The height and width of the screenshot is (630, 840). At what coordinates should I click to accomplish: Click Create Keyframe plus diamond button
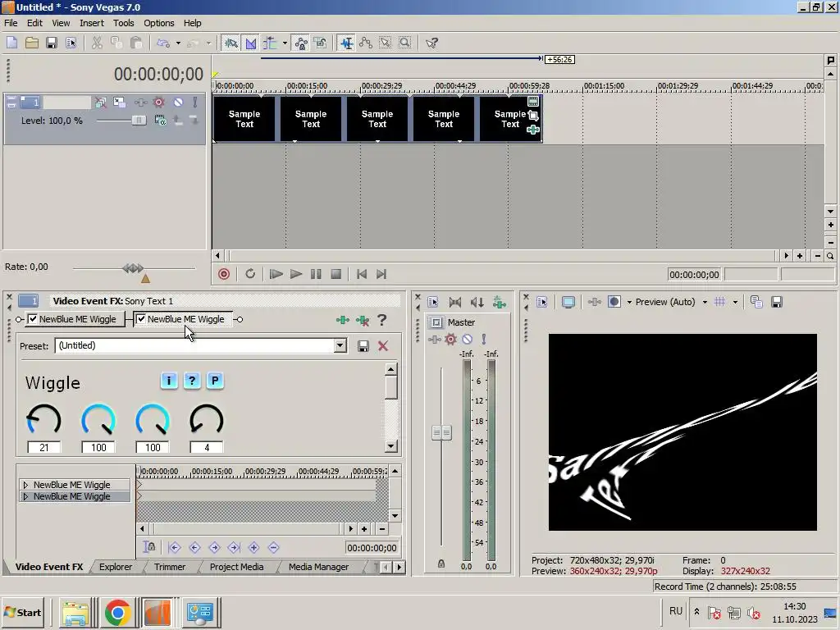pyautogui.click(x=254, y=547)
